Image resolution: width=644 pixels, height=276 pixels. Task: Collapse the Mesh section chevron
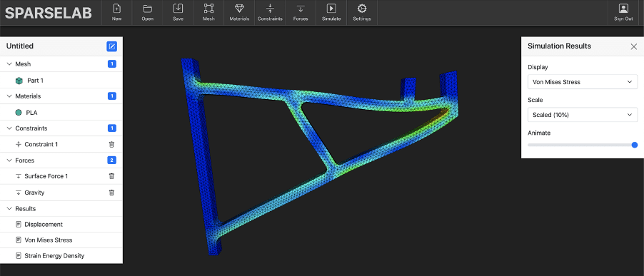9,64
